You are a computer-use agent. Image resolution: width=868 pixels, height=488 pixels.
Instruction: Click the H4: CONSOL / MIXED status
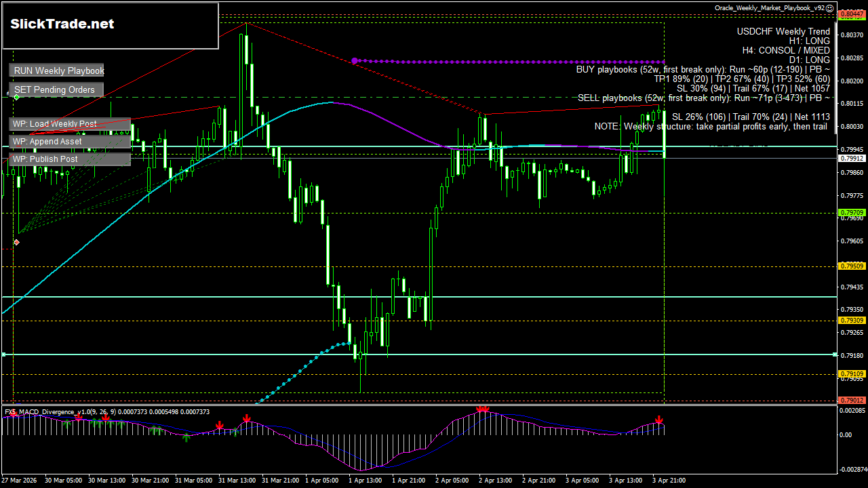pos(786,50)
